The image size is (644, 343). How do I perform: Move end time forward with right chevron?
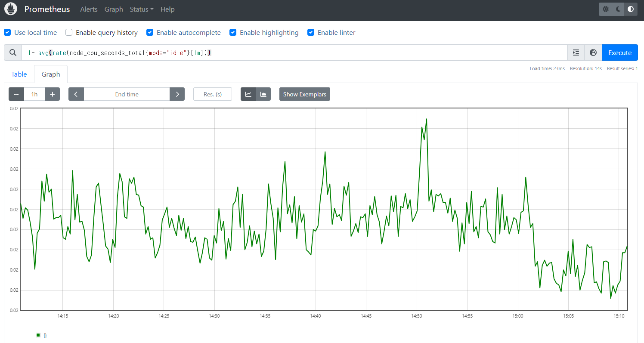[177, 94]
